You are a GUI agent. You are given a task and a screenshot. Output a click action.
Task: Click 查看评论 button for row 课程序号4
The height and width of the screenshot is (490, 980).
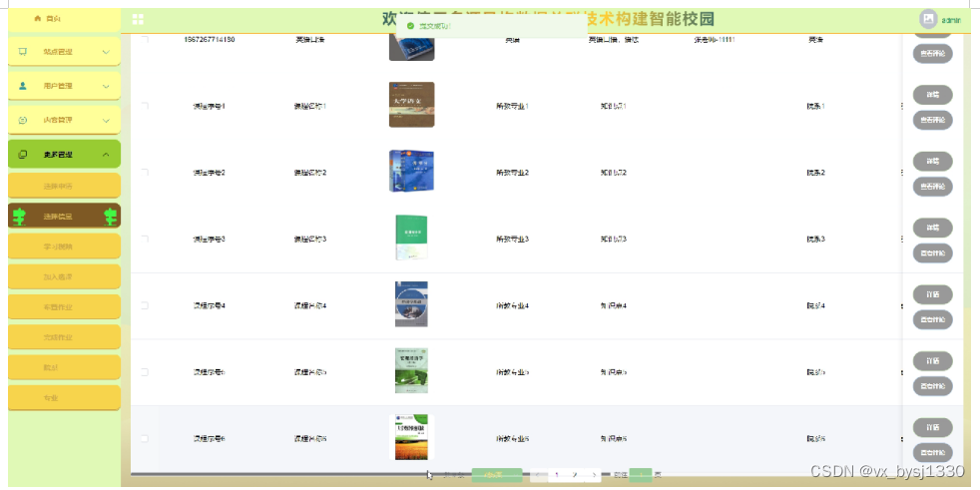point(932,319)
